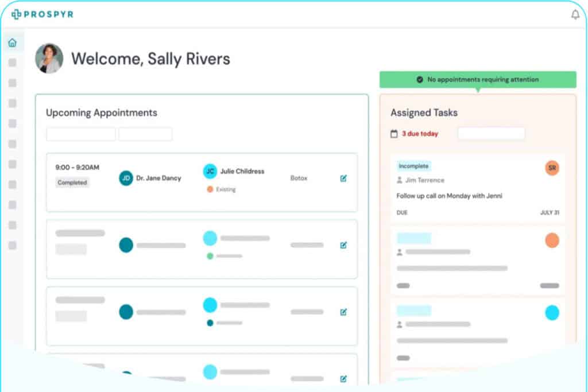Click the Completed status badge

[72, 183]
